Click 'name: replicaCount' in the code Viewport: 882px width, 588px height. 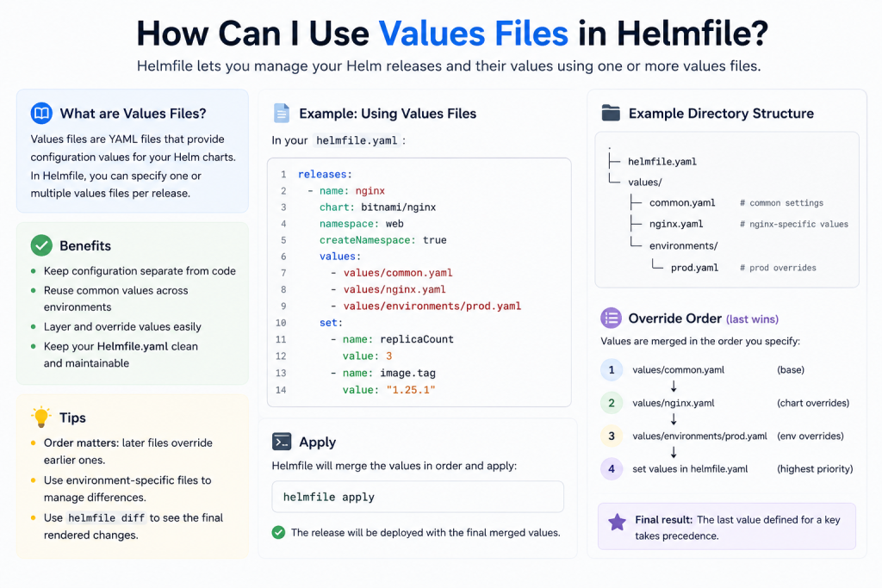tap(398, 339)
